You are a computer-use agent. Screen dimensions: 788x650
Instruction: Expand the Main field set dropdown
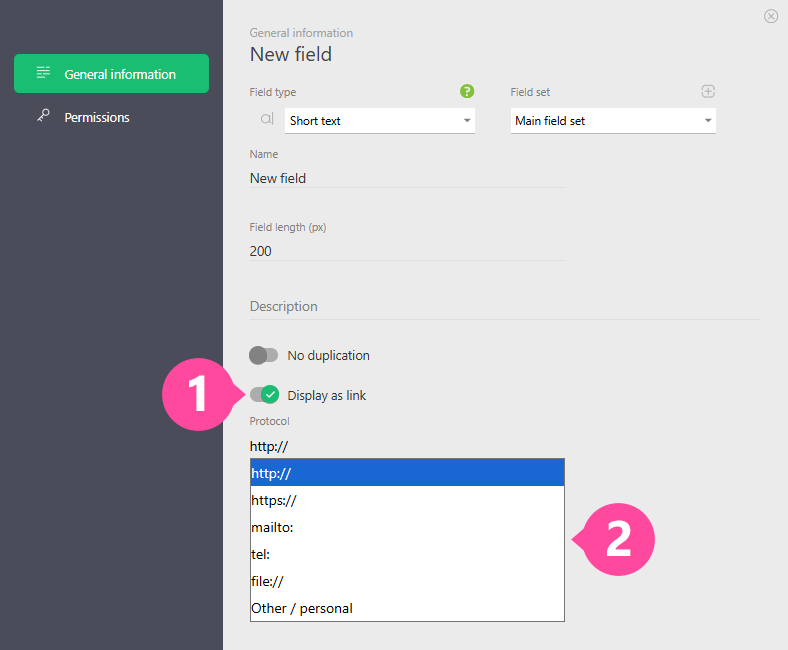pos(612,121)
